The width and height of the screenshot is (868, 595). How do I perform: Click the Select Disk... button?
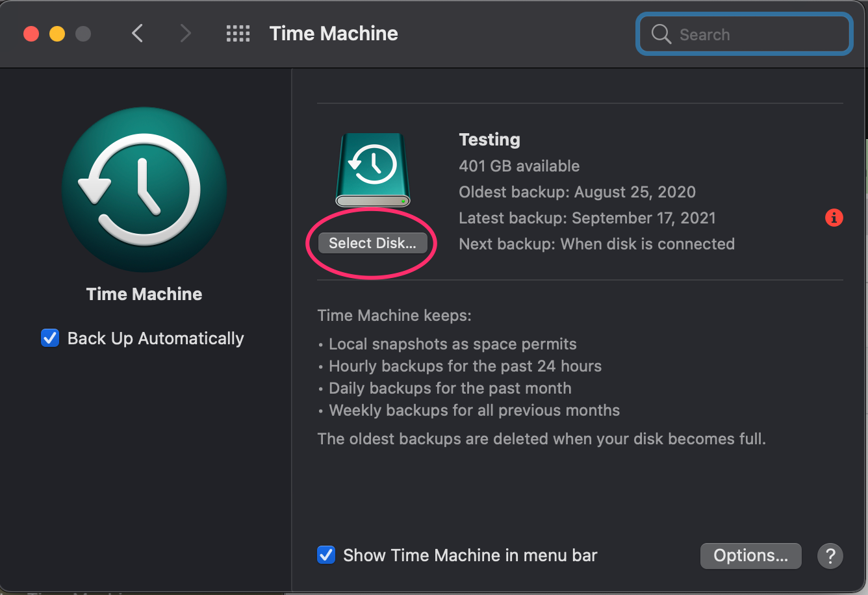(372, 243)
